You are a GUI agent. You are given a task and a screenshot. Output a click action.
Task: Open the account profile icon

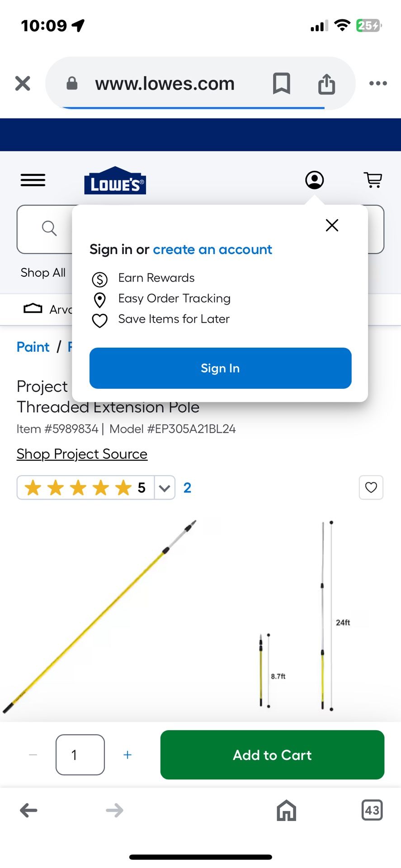click(315, 180)
